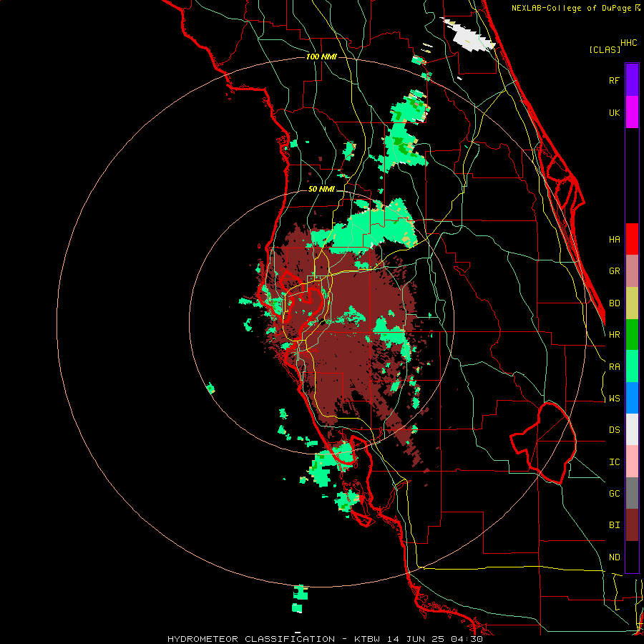644x644 pixels.
Task: Click the BI dark red legend swatch
Action: coord(632,525)
